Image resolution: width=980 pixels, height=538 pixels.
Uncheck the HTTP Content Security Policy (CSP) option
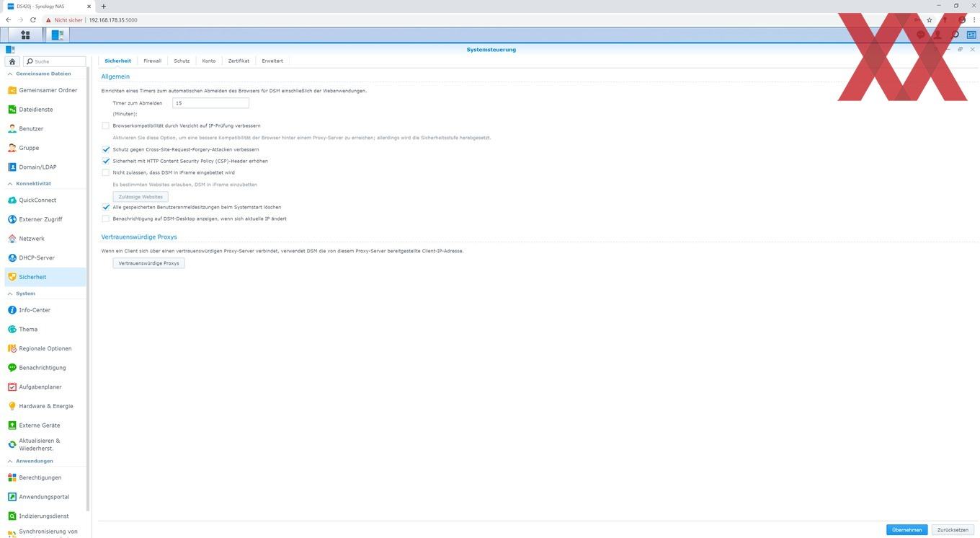(106, 161)
